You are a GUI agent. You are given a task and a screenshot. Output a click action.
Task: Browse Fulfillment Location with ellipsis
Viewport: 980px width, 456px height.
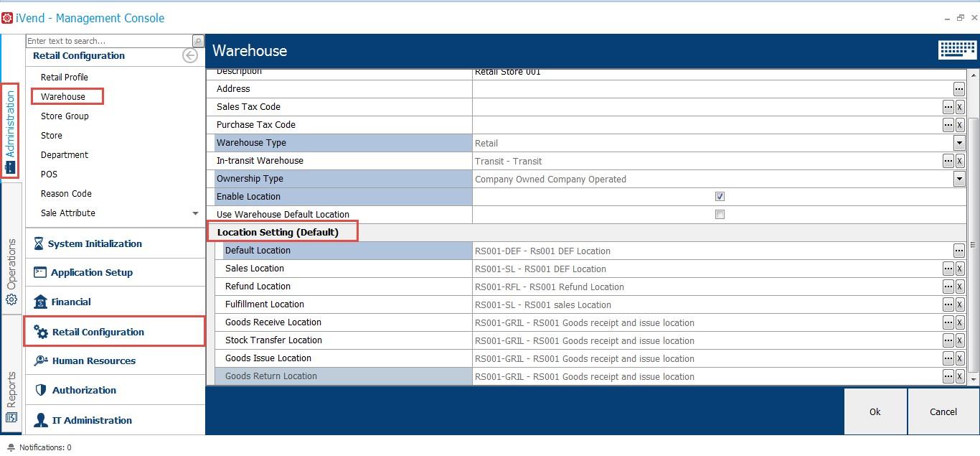pos(948,304)
